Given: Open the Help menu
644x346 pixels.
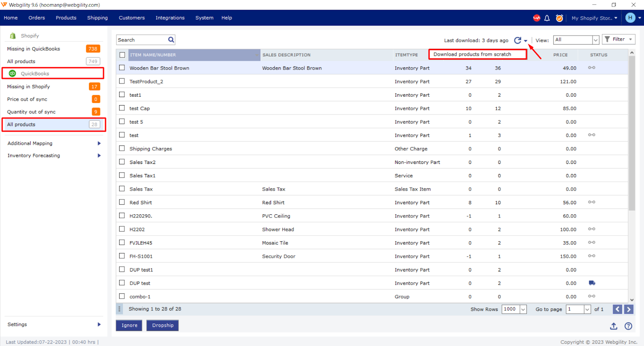Looking at the screenshot, I should [x=227, y=18].
